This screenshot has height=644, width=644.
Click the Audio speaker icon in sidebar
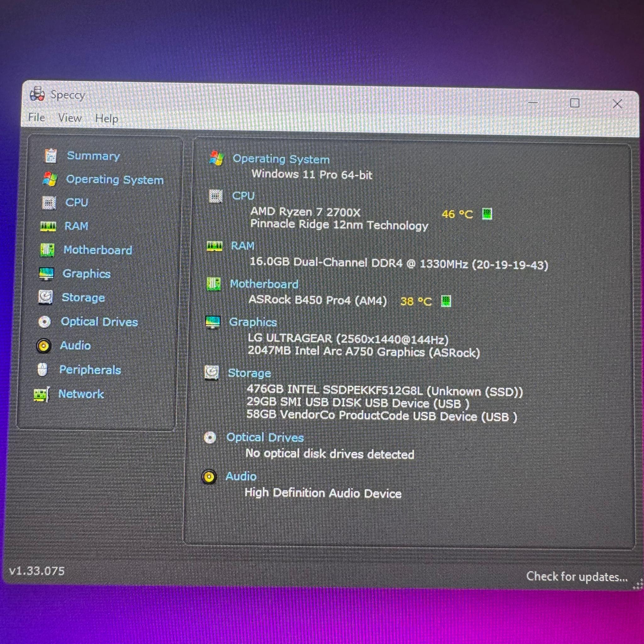click(44, 346)
